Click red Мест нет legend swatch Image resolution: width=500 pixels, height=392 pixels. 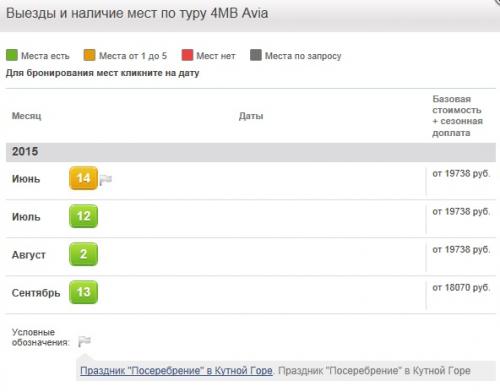tap(187, 55)
